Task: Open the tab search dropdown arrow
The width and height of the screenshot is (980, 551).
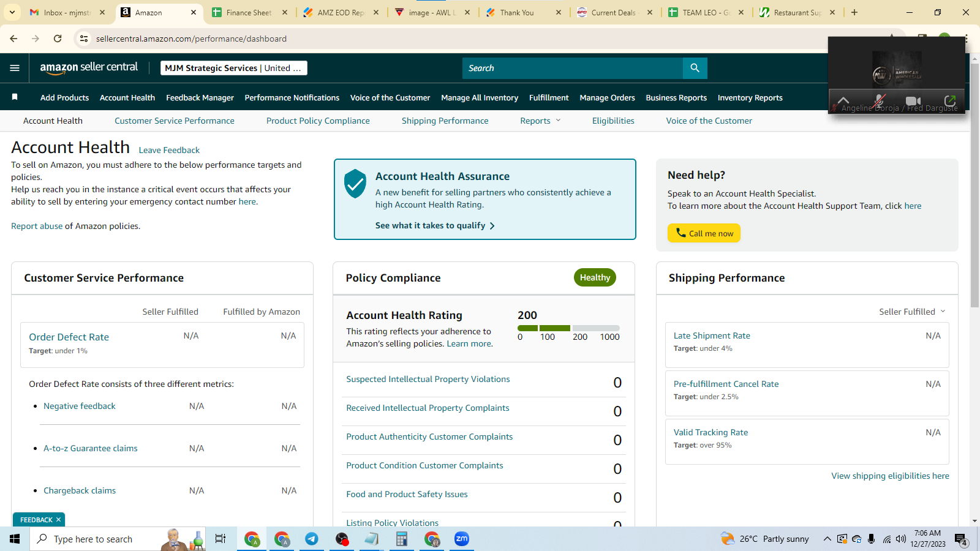Action: click(x=12, y=12)
